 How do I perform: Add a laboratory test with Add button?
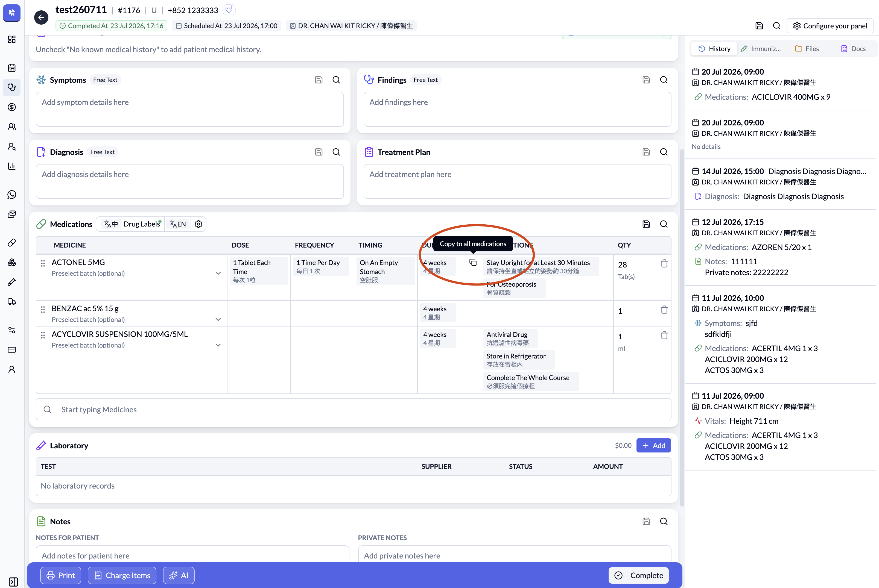click(653, 445)
